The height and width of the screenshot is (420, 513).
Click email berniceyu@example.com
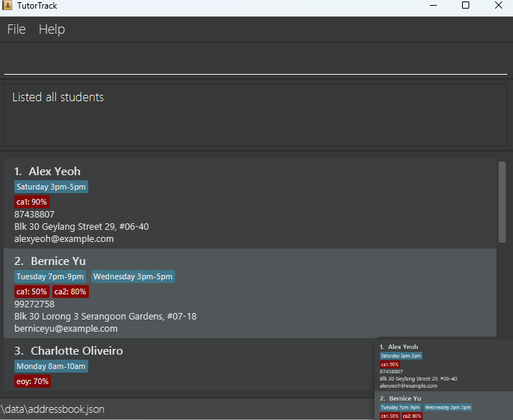(66, 328)
